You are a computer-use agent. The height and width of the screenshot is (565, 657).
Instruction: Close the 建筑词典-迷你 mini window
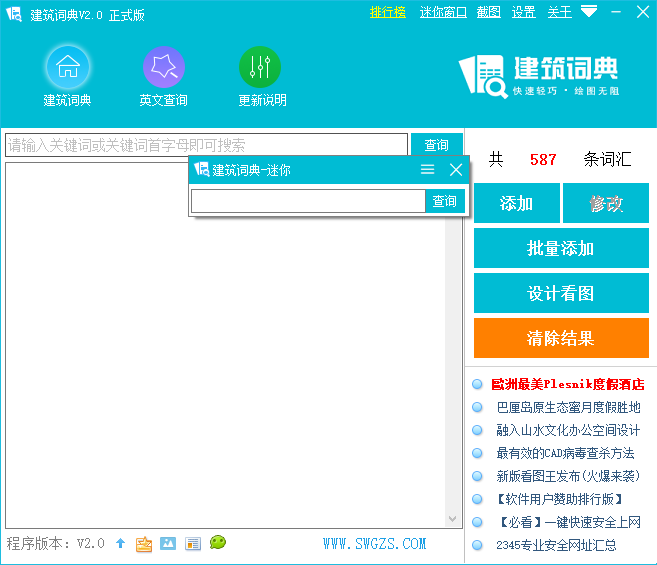456,170
